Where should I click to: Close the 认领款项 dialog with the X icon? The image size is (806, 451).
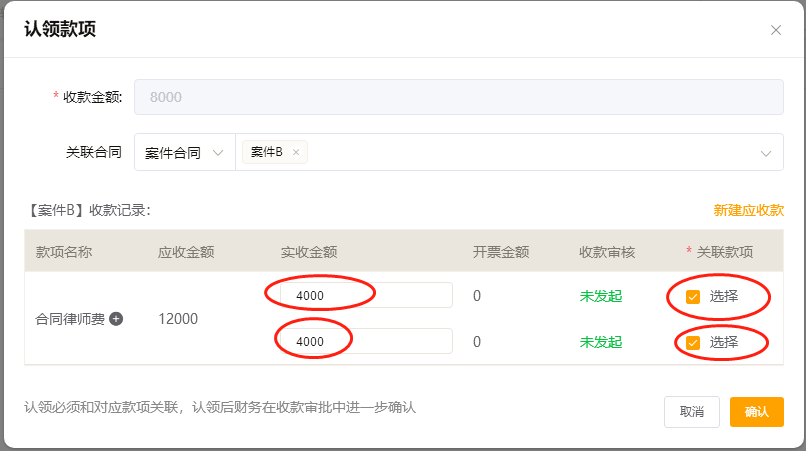[776, 30]
